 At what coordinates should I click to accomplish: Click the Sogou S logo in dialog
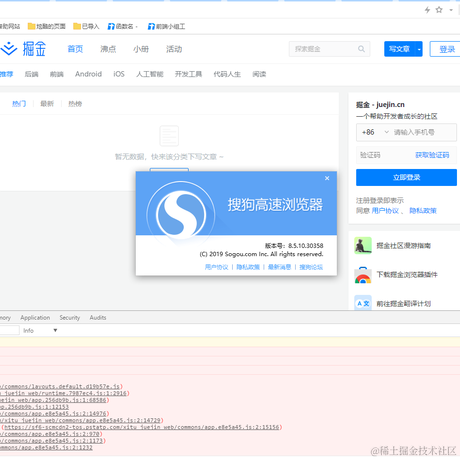pyautogui.click(x=181, y=214)
